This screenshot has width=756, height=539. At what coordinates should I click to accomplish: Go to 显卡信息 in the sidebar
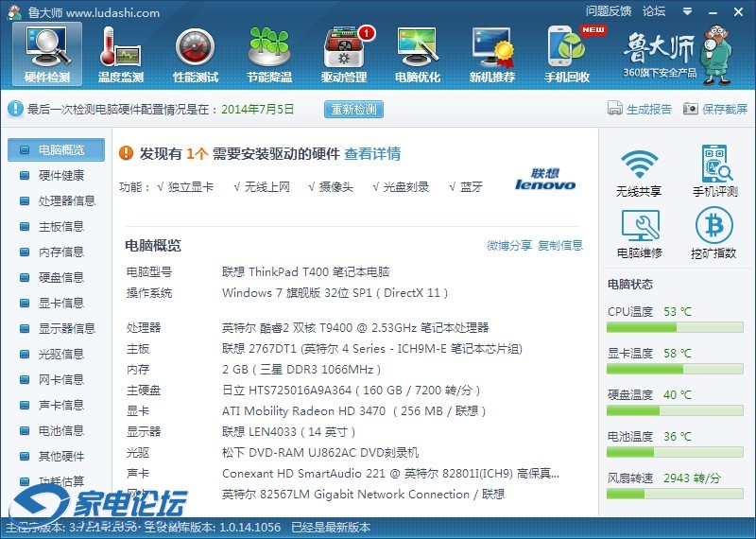coord(60,304)
